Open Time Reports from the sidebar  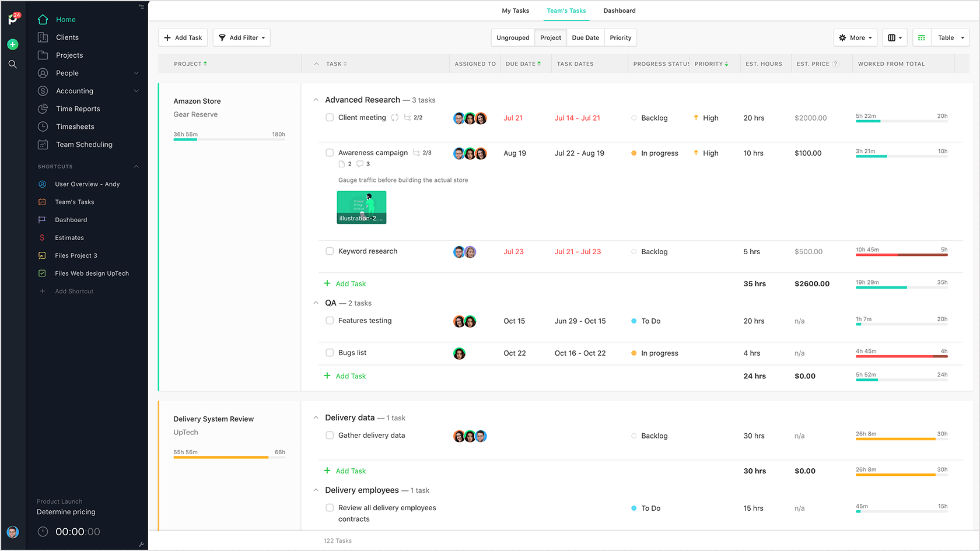click(x=78, y=108)
